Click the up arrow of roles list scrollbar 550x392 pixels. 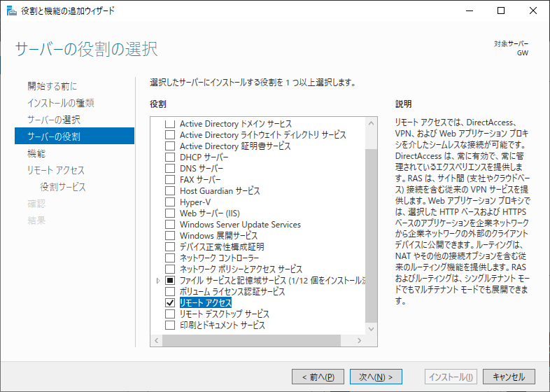tap(371, 123)
